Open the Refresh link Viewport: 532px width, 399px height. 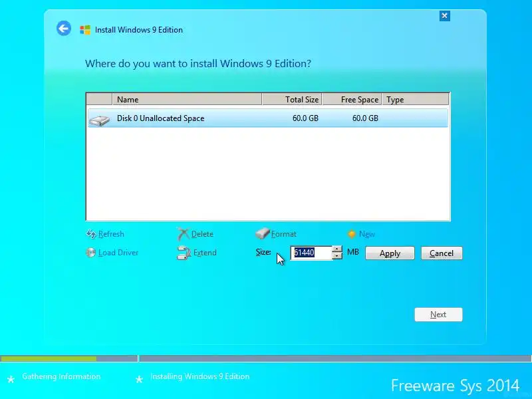pos(111,234)
